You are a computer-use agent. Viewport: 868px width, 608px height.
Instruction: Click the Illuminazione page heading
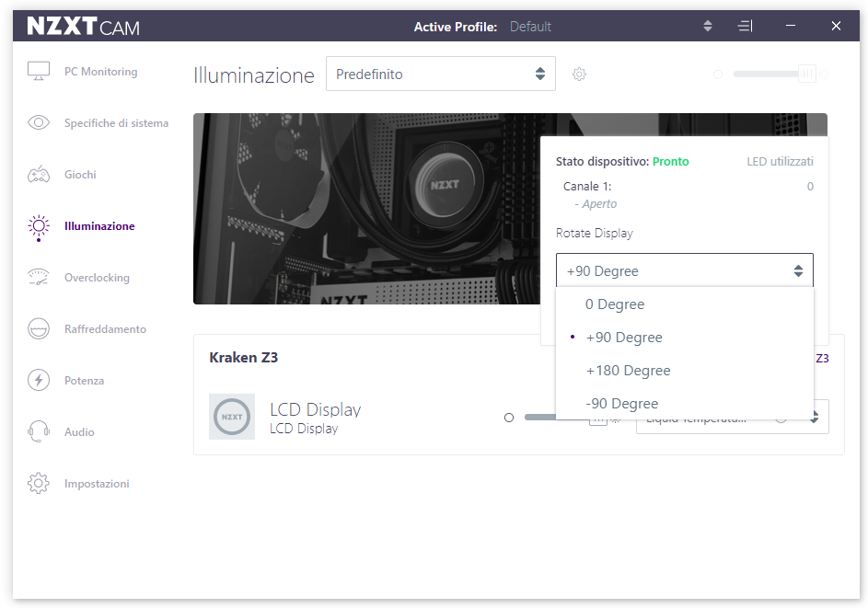coord(253,75)
